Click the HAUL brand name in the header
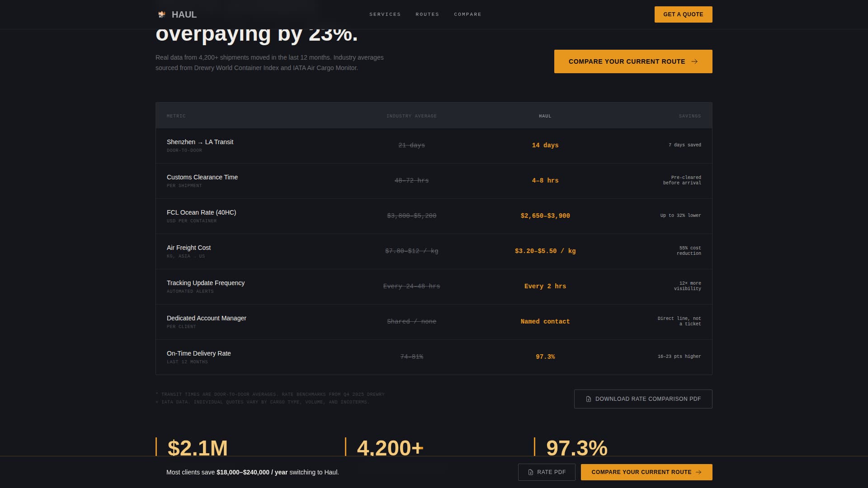This screenshot has width=868, height=488. (184, 14)
